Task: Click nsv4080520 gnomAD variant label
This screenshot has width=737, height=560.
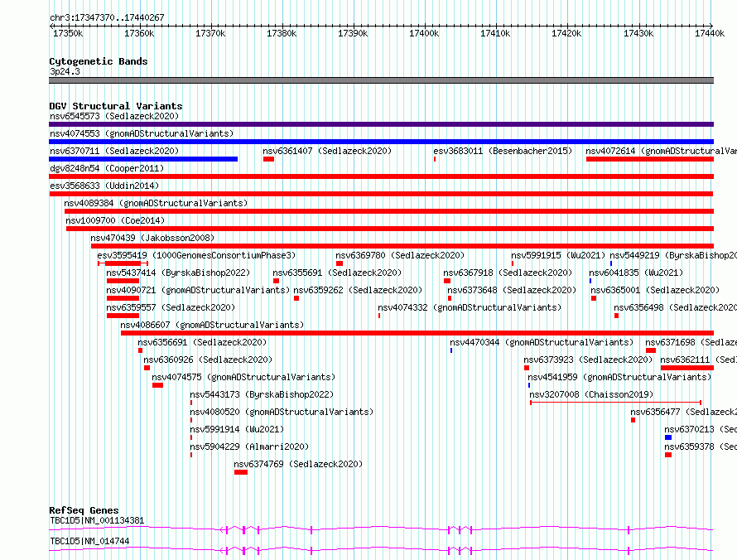Action: click(282, 412)
